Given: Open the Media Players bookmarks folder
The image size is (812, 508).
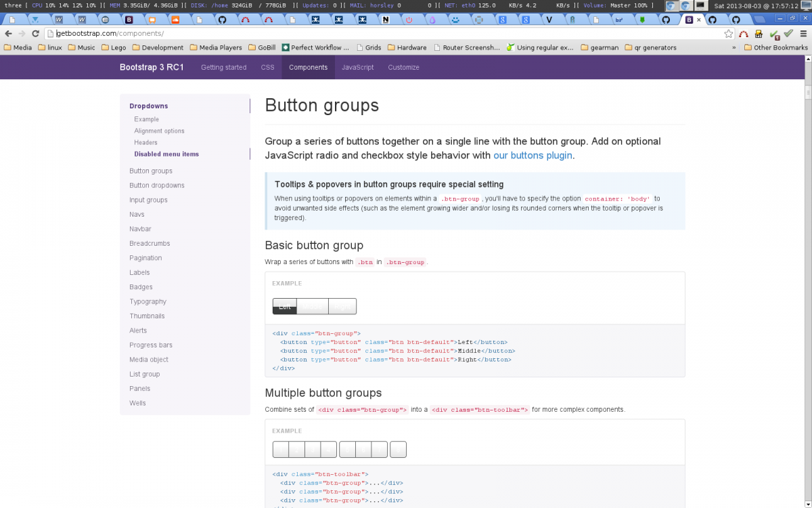Looking at the screenshot, I should point(215,47).
